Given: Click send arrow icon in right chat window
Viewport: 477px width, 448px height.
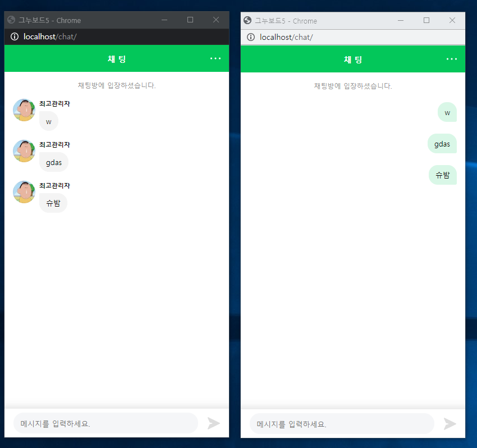Looking at the screenshot, I should (x=450, y=424).
